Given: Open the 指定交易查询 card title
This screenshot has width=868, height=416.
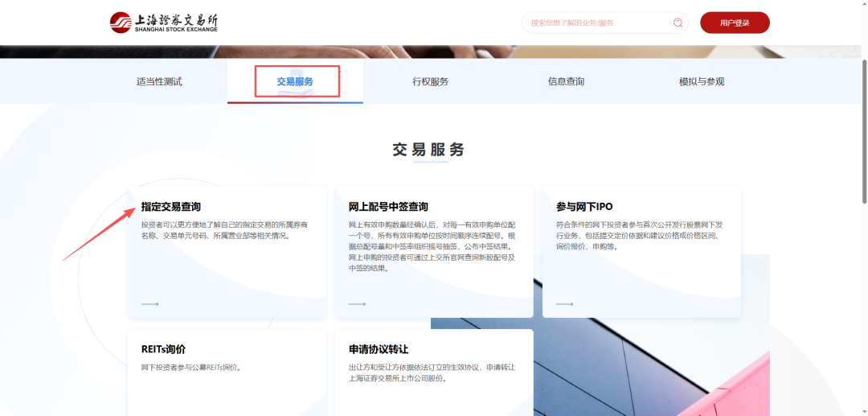Looking at the screenshot, I should click(171, 207).
